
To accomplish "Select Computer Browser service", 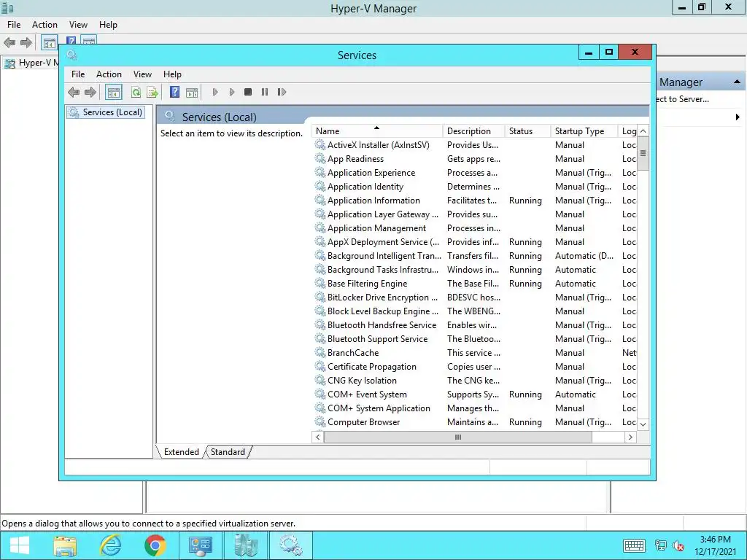I will coord(474,422).
